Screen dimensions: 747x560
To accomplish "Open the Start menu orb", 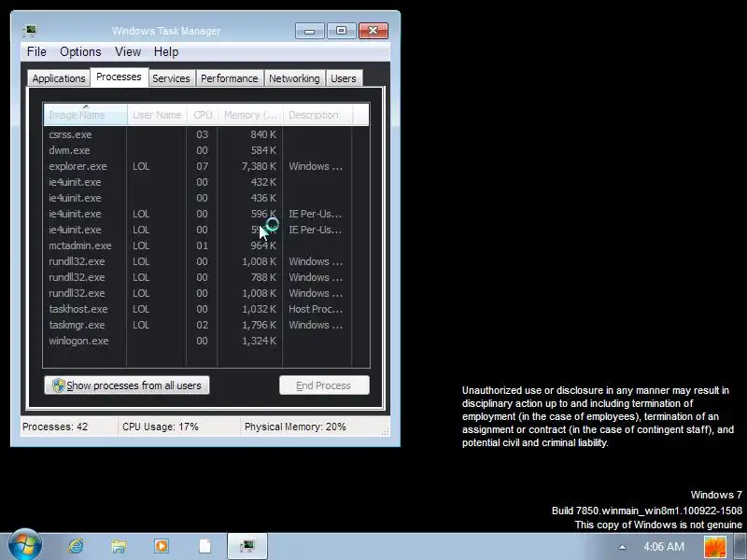I will click(25, 545).
